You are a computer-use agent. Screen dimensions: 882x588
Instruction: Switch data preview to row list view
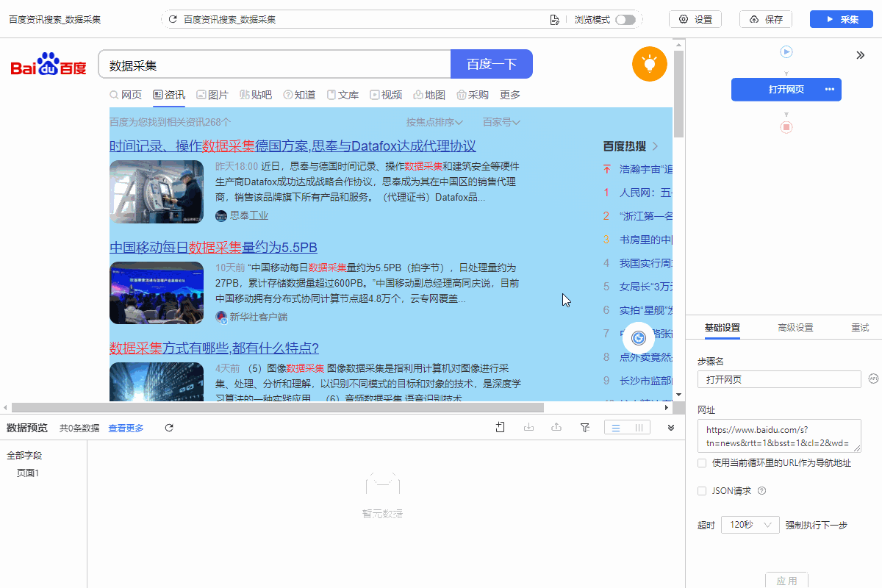tap(616, 428)
